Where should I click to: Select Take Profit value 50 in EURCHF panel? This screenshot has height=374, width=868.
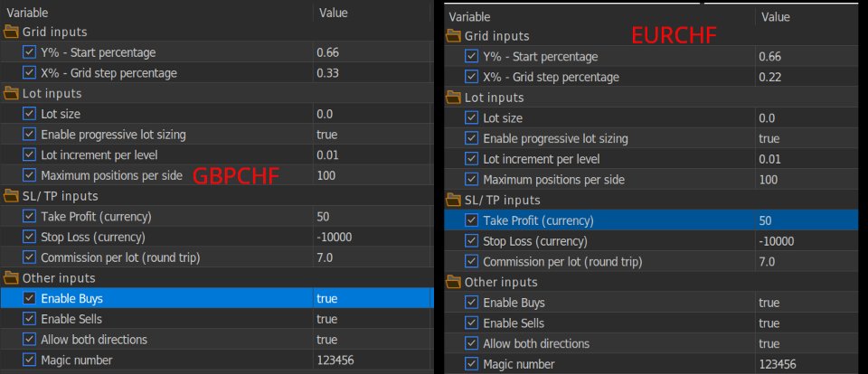765,220
